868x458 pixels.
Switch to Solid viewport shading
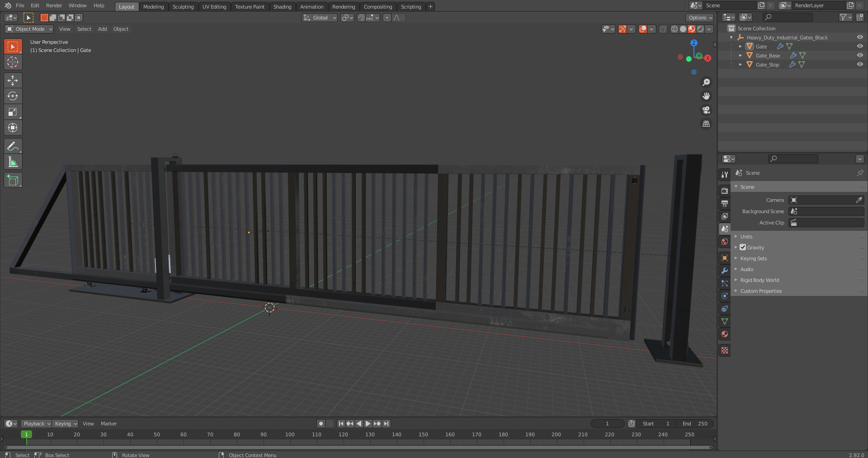coord(683,29)
